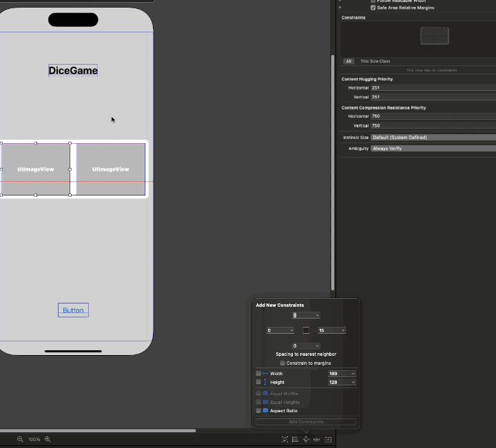Click 'This view has no constraints' text
Viewport: 496px width, 448px height.
click(x=431, y=70)
